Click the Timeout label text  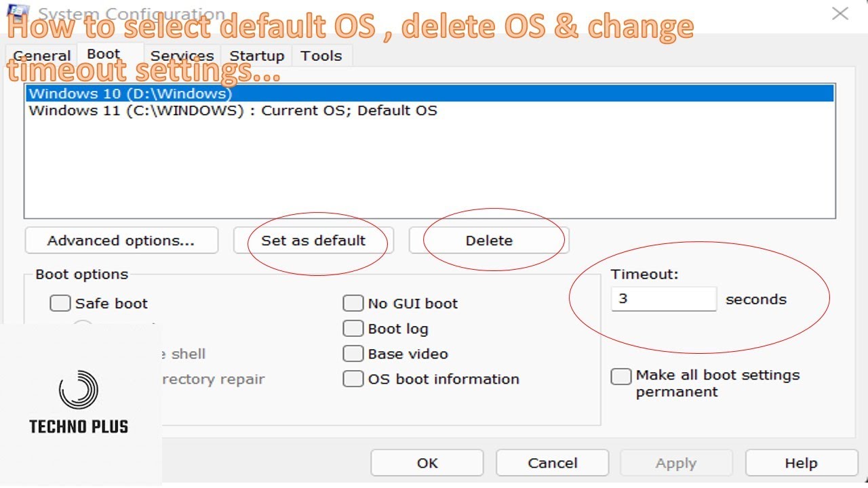(644, 274)
